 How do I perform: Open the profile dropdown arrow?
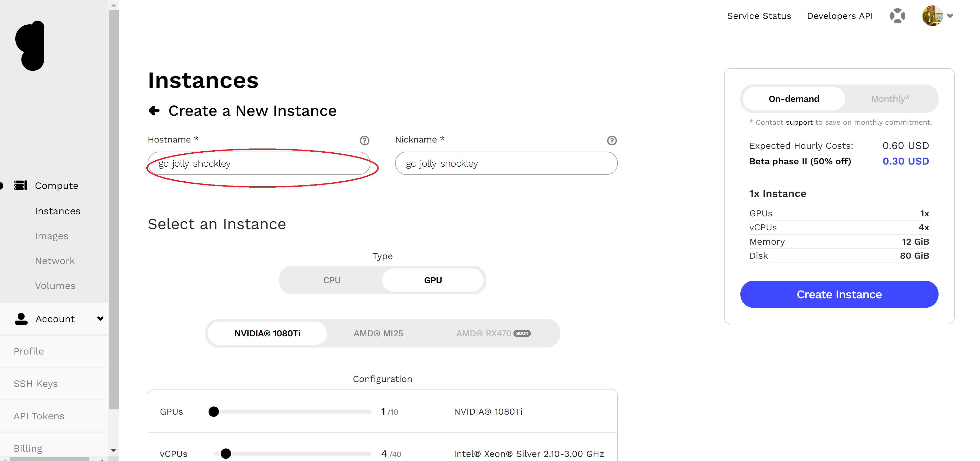point(950,16)
